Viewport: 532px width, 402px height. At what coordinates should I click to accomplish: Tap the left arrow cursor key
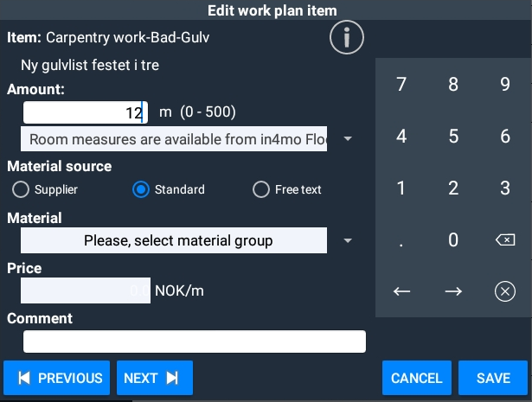pos(401,291)
